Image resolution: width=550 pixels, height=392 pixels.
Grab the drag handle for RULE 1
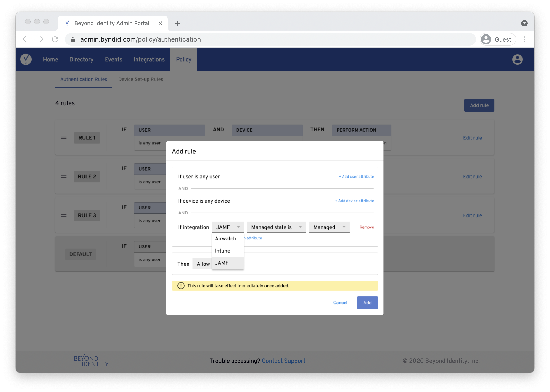[63, 138]
